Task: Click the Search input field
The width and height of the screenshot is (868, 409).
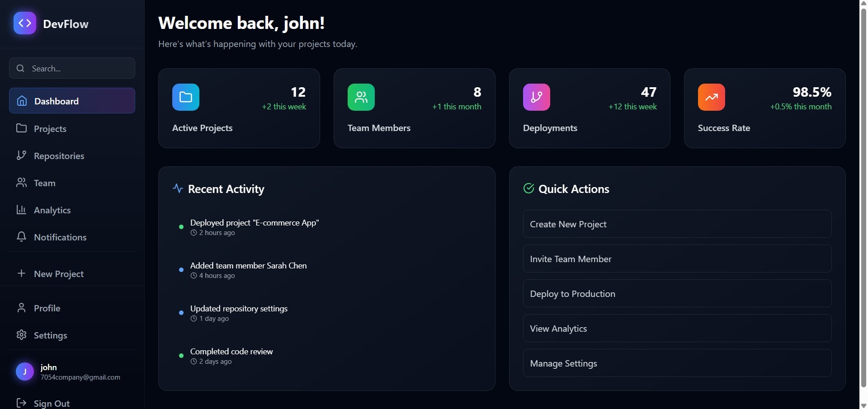Action: click(72, 68)
